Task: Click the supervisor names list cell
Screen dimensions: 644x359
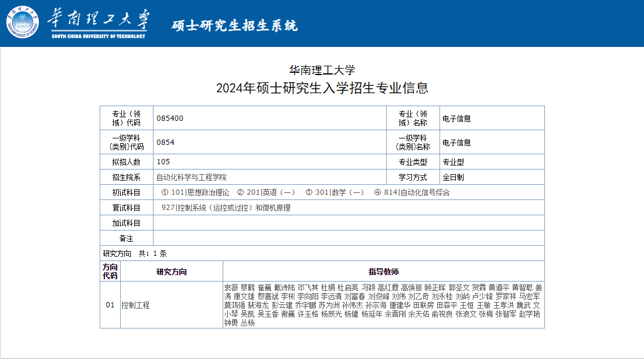Action: click(x=384, y=304)
